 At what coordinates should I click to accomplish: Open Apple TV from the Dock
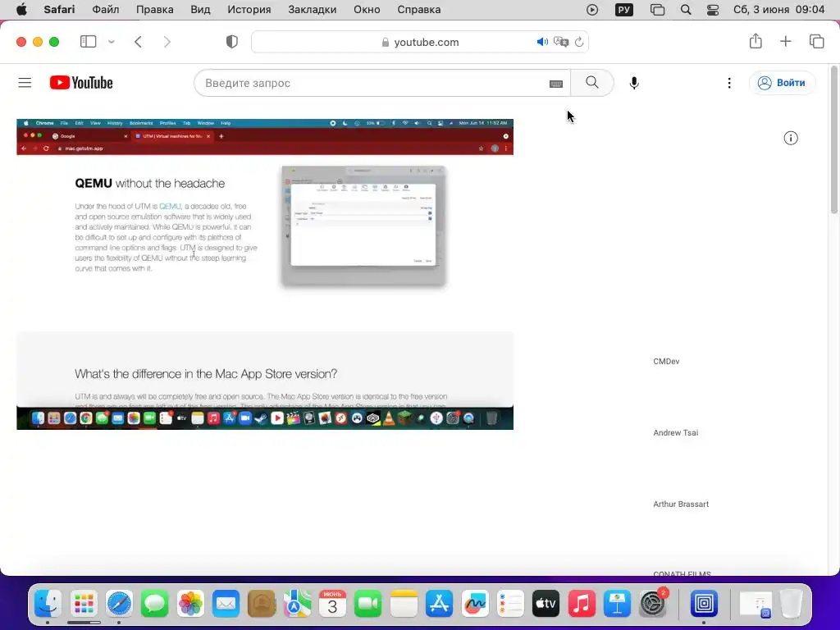(546, 604)
